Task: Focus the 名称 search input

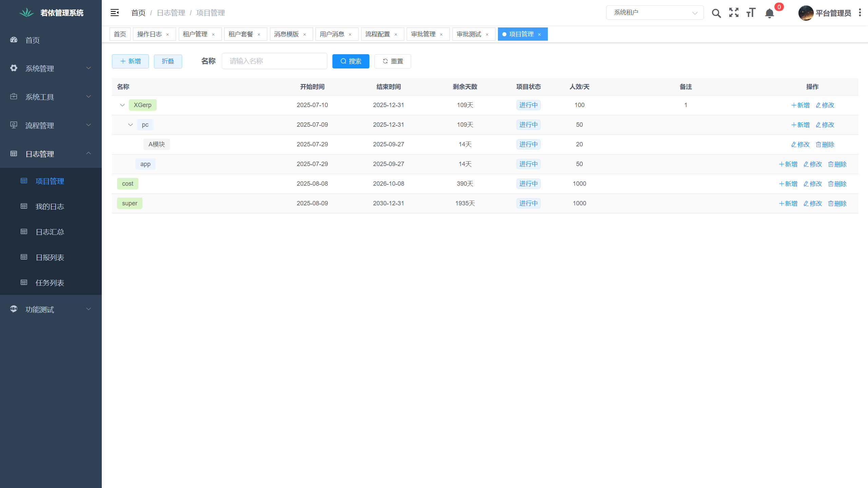Action: [x=274, y=61]
